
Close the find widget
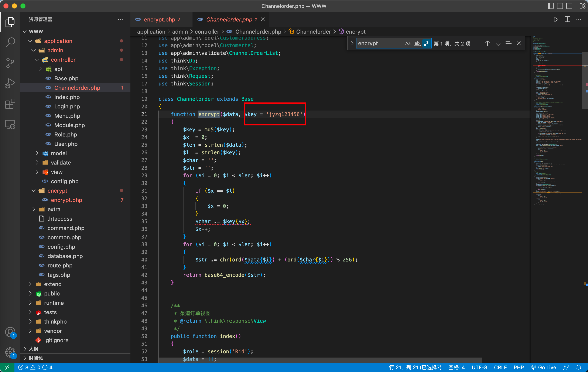click(519, 44)
